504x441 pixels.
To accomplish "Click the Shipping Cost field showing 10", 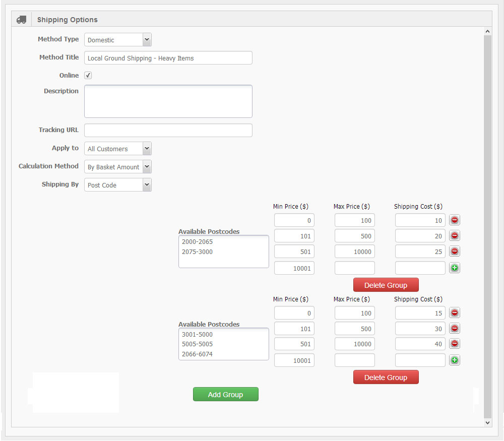I will tap(420, 220).
